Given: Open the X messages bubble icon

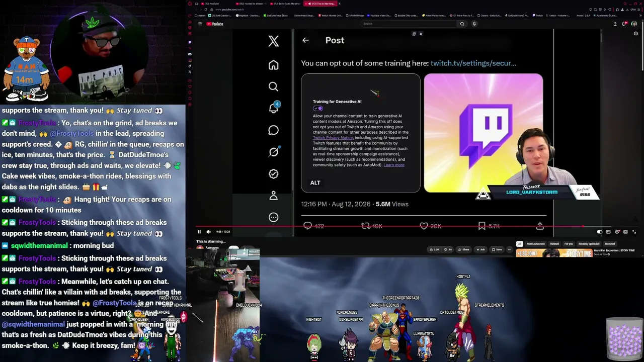Looking at the screenshot, I should click(273, 130).
